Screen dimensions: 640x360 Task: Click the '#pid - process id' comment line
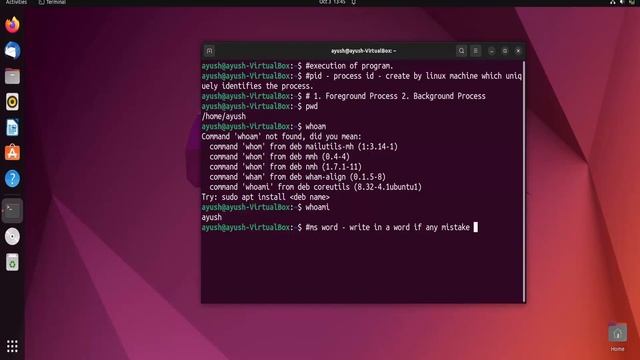point(362,81)
